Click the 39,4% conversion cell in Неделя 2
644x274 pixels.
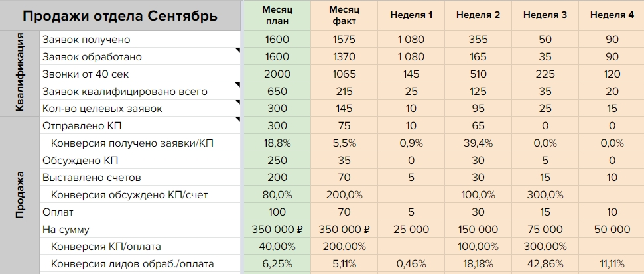tap(478, 143)
